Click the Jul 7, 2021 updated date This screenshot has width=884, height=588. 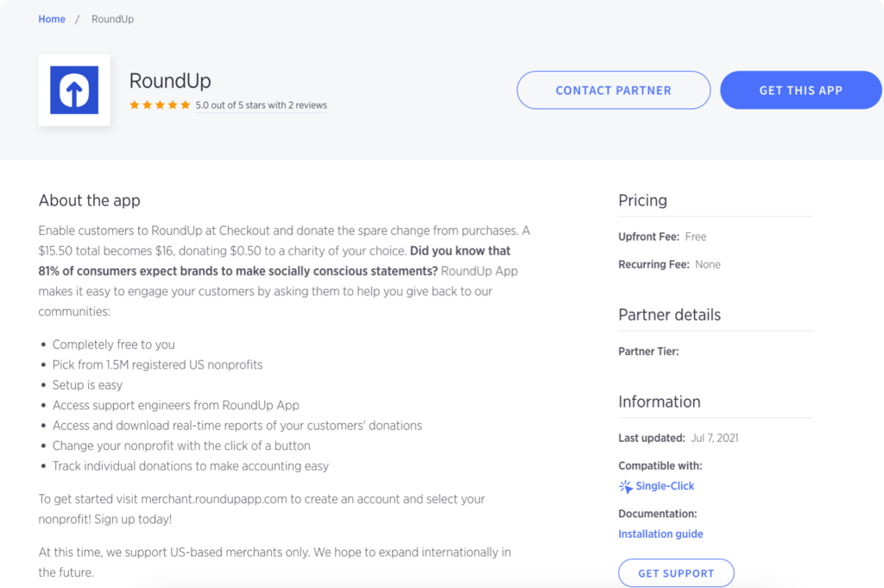[x=715, y=438]
